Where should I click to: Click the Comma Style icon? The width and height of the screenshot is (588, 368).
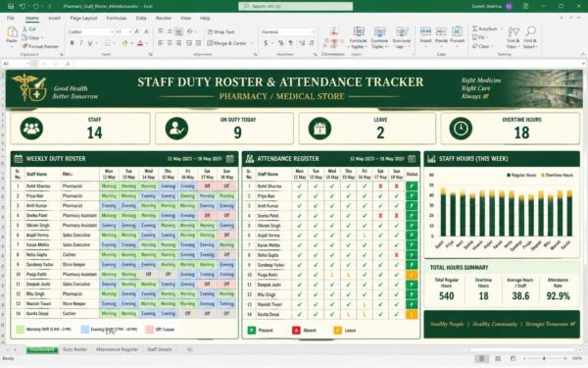pos(290,43)
